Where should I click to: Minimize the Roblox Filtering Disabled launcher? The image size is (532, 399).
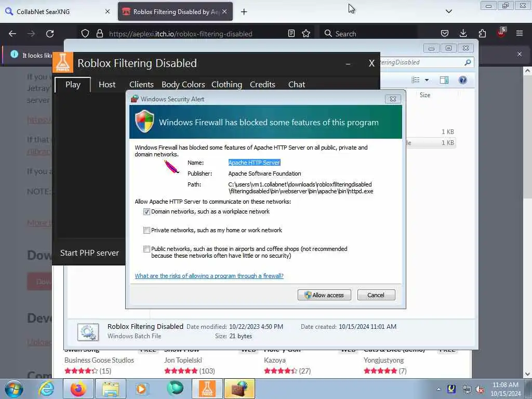[348, 63]
